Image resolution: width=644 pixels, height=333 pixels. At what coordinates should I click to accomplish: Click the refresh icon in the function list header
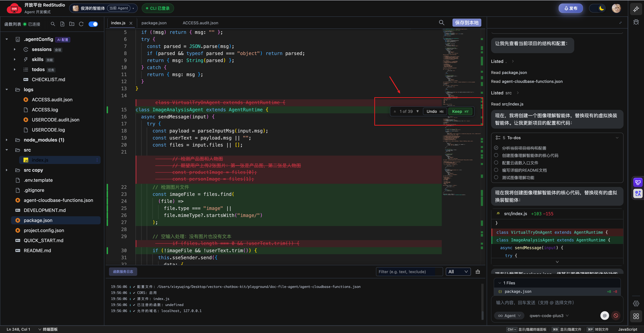(81, 24)
